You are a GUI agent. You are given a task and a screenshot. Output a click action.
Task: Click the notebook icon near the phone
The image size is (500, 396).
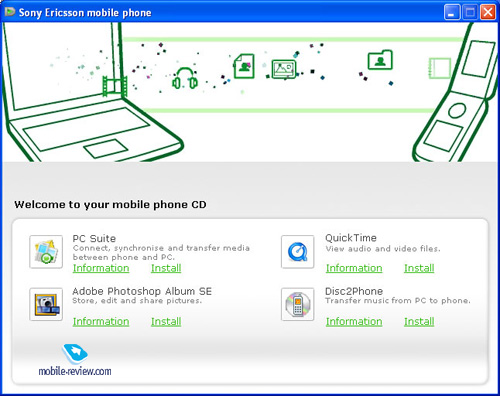(440, 68)
